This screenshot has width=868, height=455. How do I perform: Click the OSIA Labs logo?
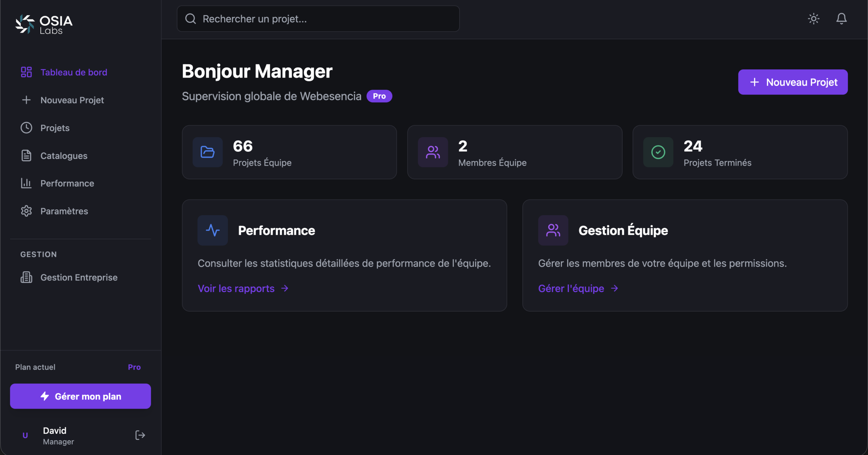(44, 24)
